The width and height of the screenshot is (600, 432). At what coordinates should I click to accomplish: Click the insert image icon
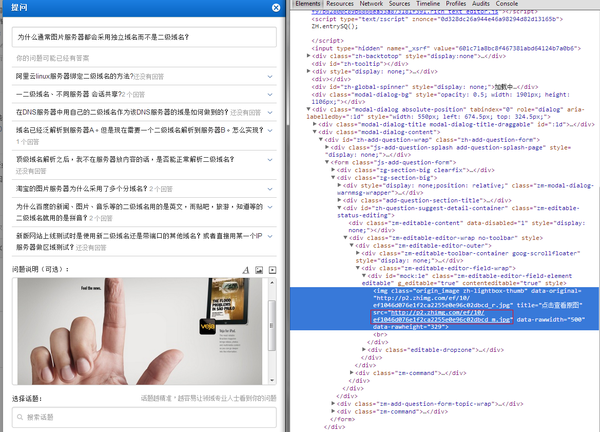259,270
